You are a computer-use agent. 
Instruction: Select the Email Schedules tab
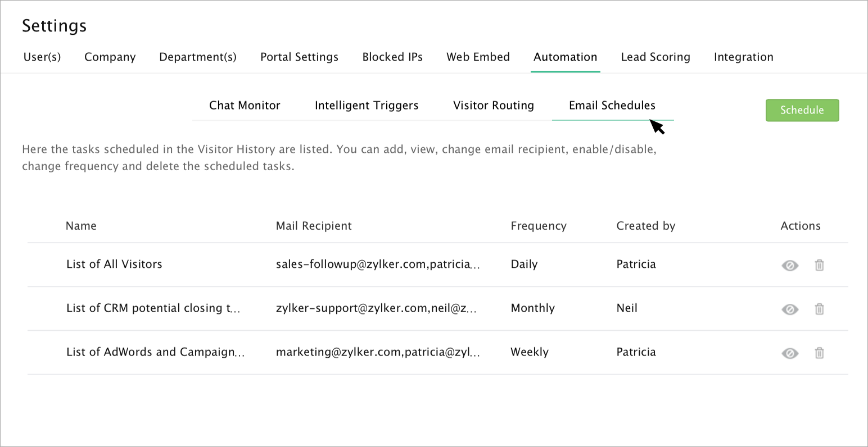point(612,106)
